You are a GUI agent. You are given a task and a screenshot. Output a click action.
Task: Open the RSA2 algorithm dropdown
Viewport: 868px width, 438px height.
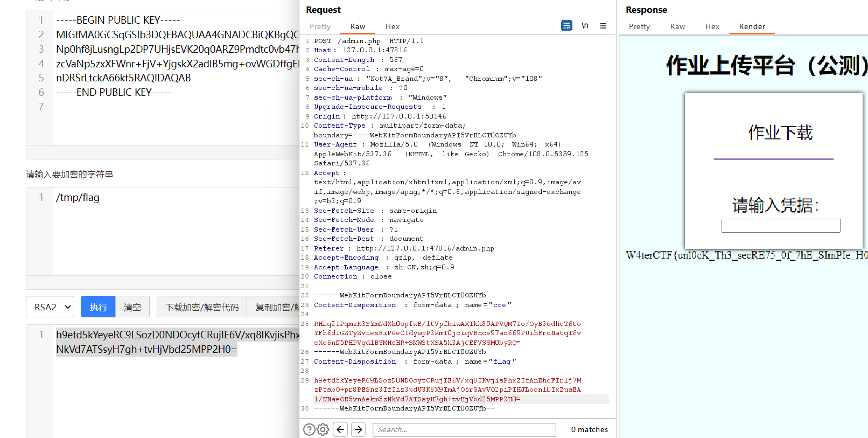50,307
